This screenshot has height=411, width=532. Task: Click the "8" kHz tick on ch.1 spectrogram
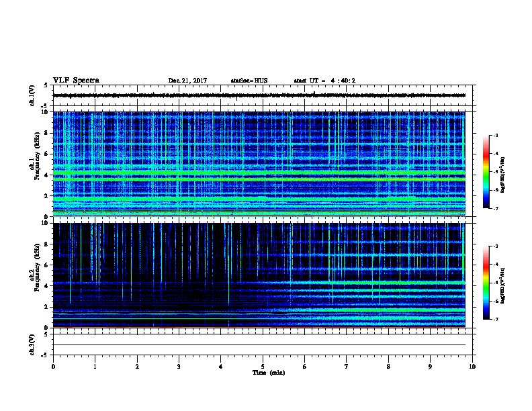click(46, 133)
